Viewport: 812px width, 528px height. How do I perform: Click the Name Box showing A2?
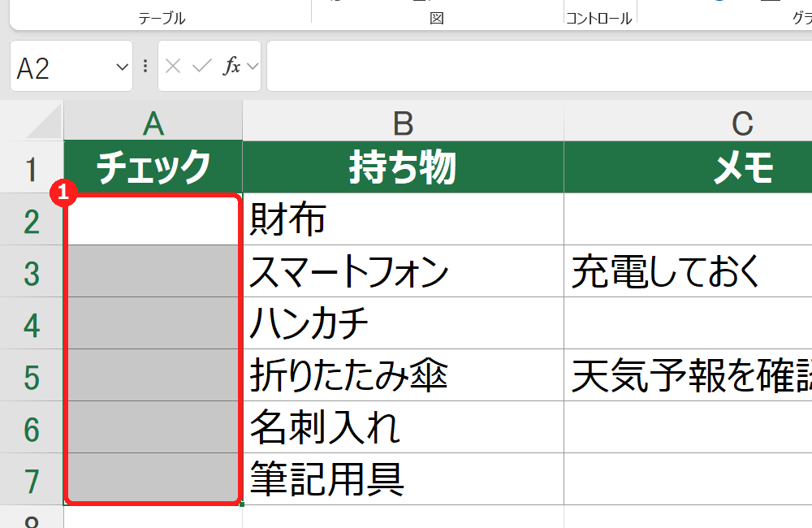[x=71, y=67]
